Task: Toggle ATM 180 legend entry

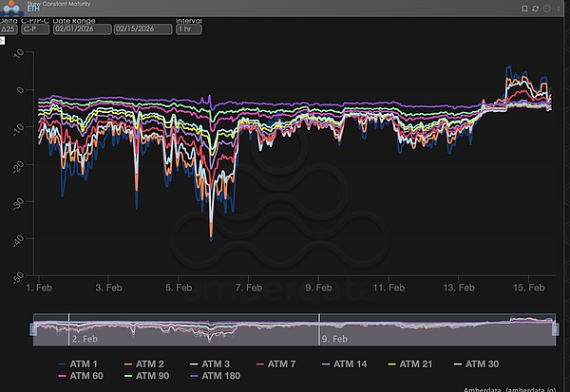Action: coord(216,377)
